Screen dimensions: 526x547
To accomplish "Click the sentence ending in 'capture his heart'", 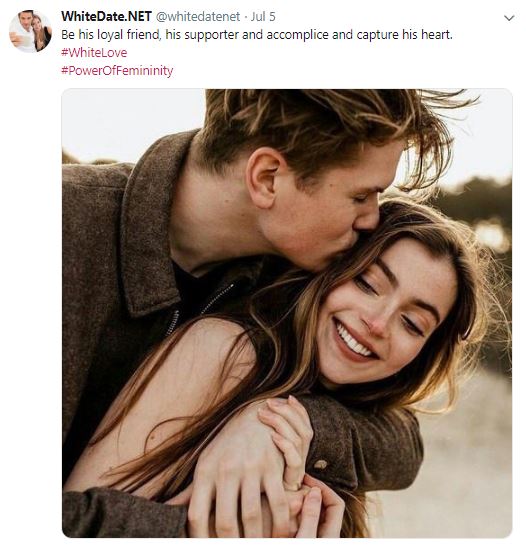I will point(257,35).
